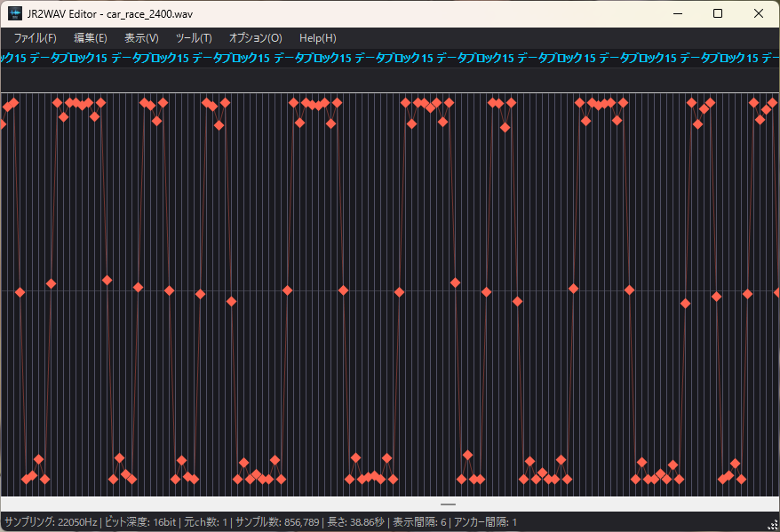This screenshot has width=780, height=532.
Task: Maximize the JR2WAV Editor window
Action: click(718, 13)
